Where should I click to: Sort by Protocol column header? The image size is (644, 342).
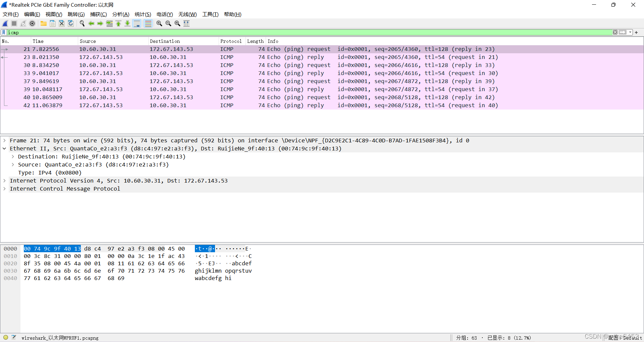pyautogui.click(x=232, y=41)
